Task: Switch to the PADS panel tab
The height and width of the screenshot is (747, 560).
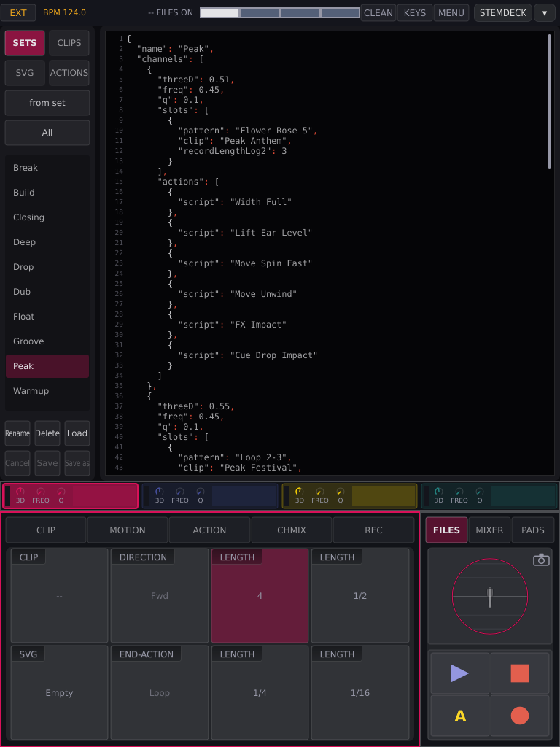Action: [532, 530]
